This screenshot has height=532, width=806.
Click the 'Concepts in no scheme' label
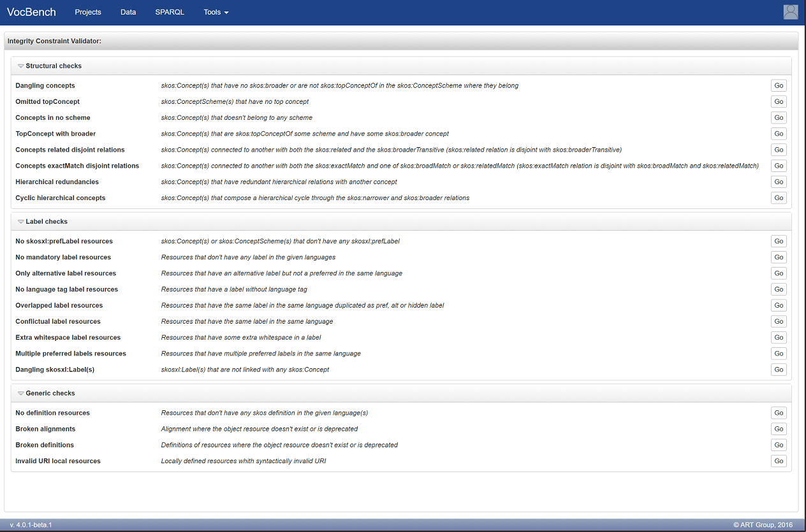click(53, 117)
